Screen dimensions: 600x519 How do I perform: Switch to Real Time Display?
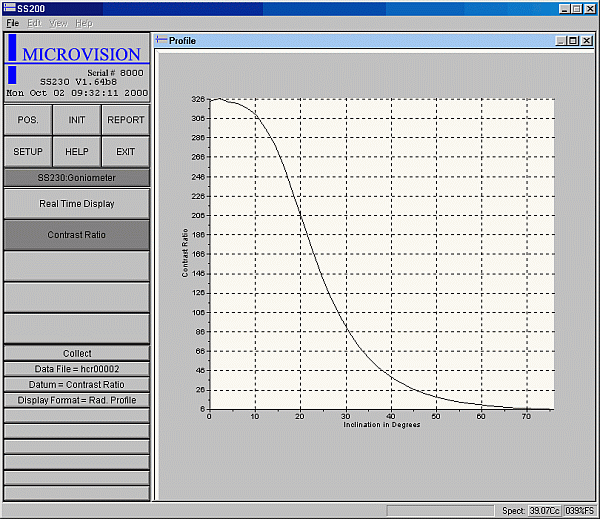pyautogui.click(x=77, y=204)
